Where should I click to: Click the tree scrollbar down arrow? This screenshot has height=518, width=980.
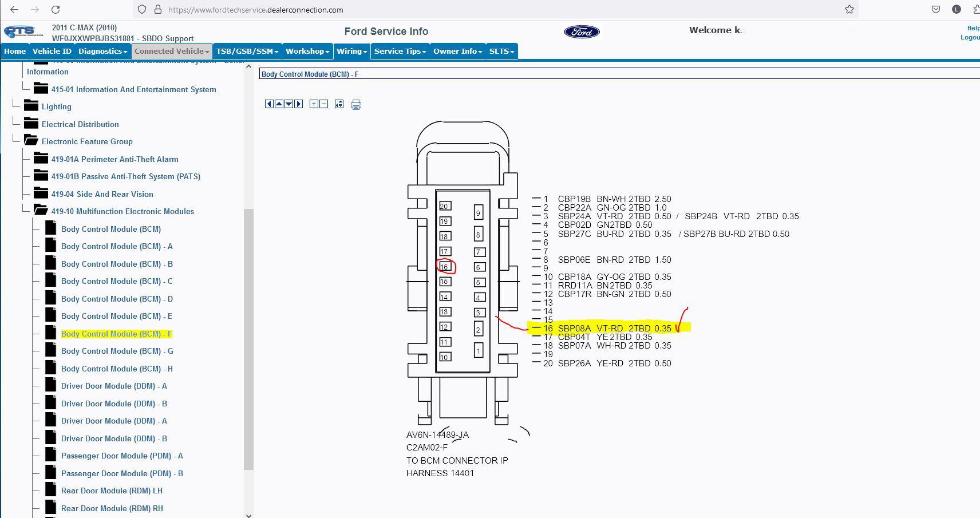tap(248, 515)
